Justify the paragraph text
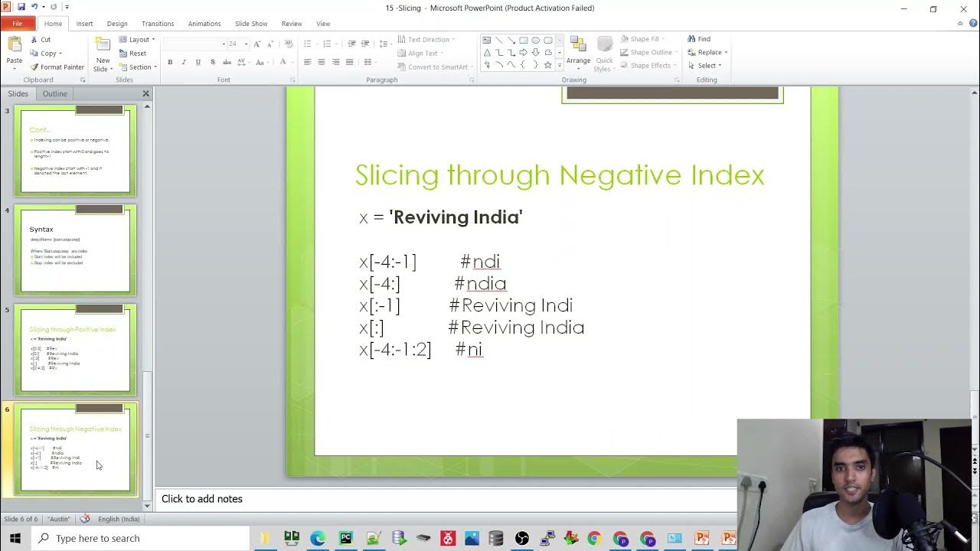 350,62
